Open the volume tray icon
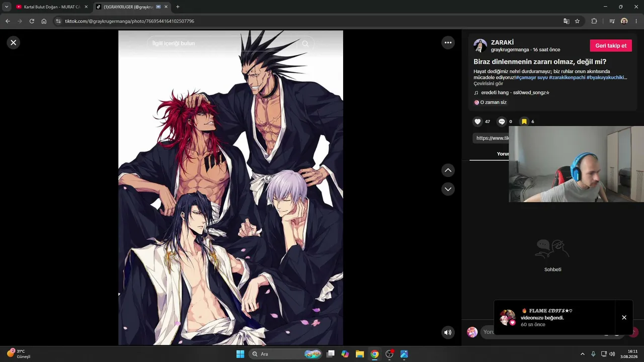Screen dimensions: 644x362 pos(612,354)
